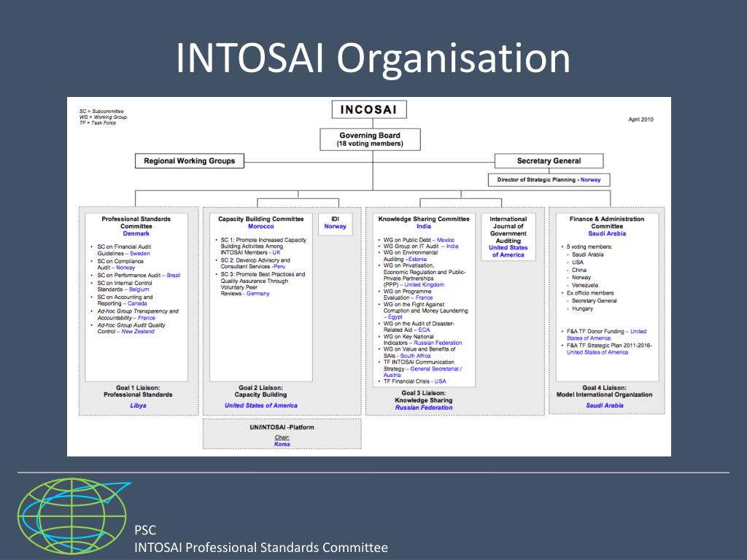Select TF INTOSAI Communication Strategy – General Secretariat item

point(422,368)
